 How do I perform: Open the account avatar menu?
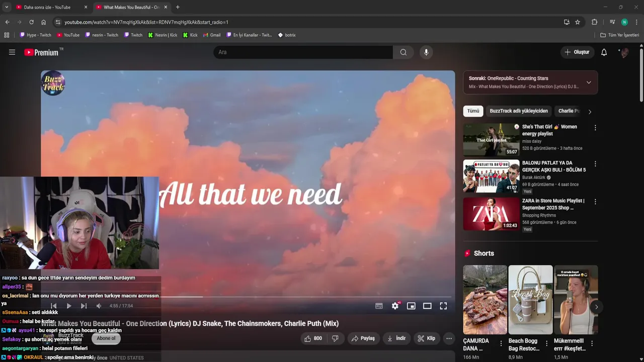point(624,52)
